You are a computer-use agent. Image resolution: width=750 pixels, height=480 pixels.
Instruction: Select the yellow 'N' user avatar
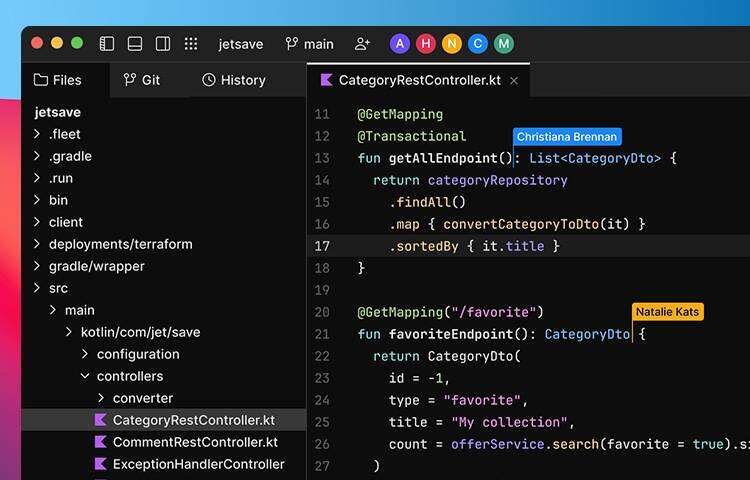[x=452, y=44]
